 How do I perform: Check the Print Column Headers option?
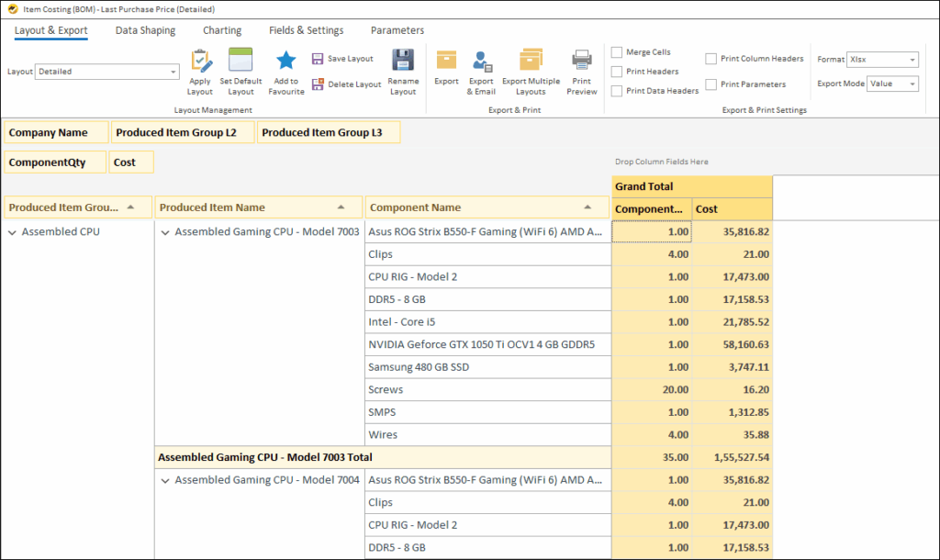pos(711,59)
